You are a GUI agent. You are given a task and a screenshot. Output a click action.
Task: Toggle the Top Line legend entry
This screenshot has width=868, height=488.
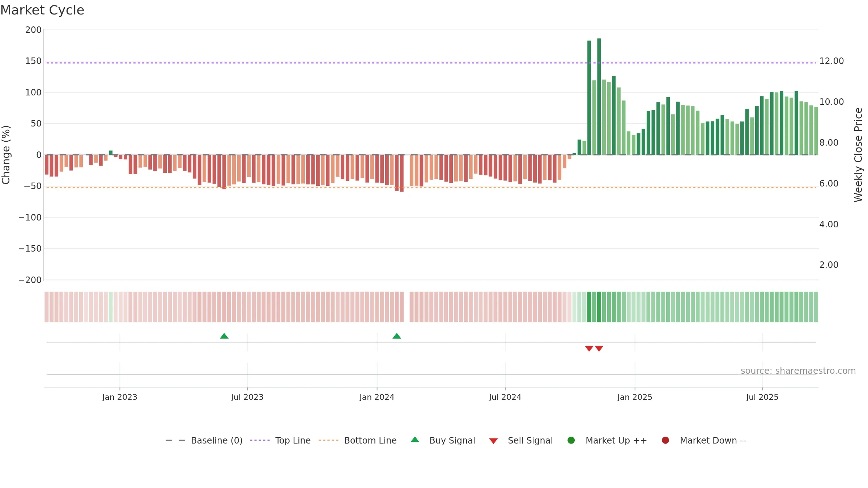click(280, 440)
